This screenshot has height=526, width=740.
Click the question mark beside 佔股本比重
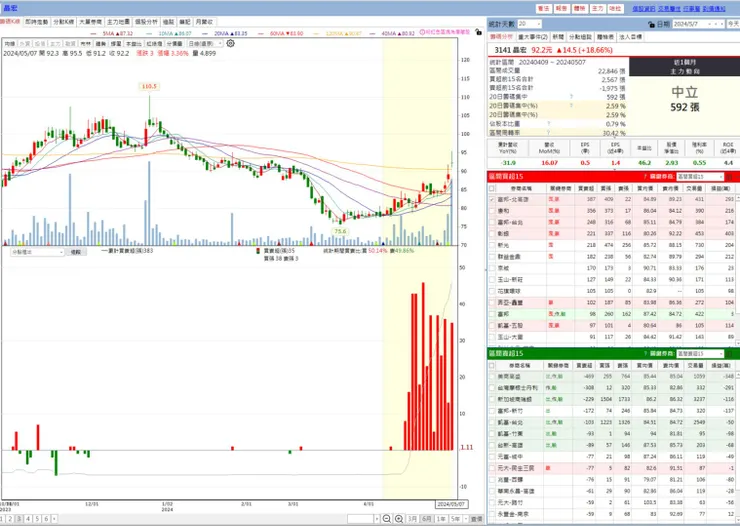click(x=548, y=124)
